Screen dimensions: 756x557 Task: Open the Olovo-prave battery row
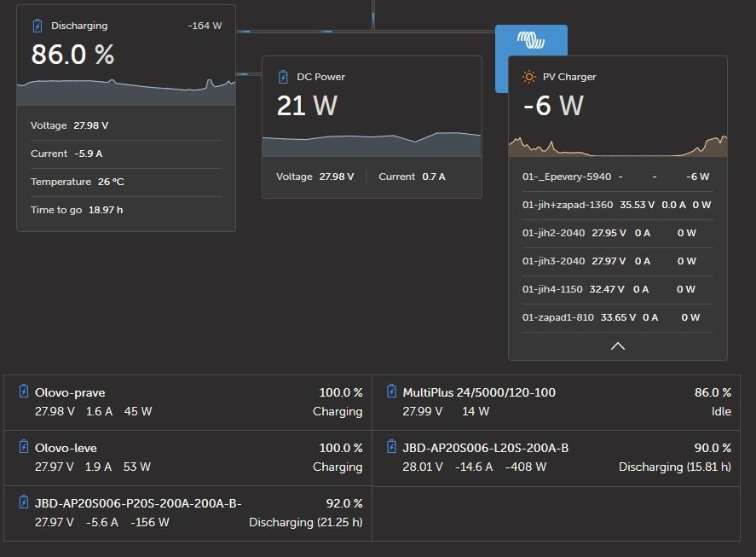point(188,403)
